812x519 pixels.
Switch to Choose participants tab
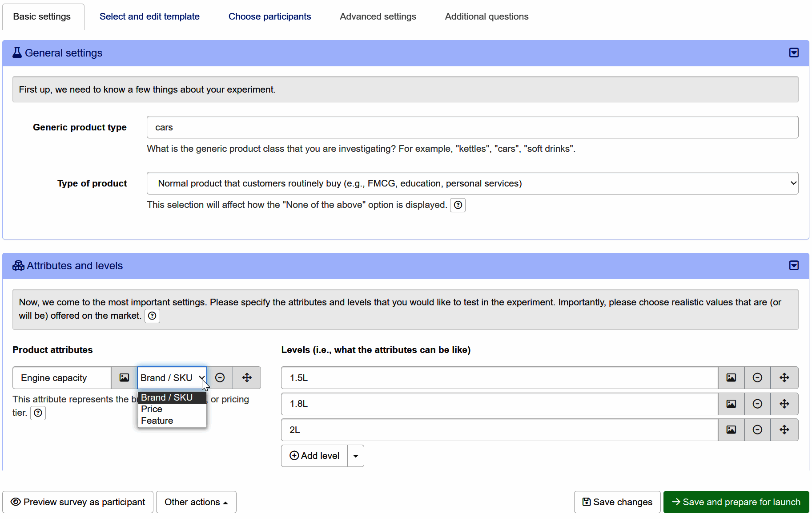pyautogui.click(x=269, y=16)
